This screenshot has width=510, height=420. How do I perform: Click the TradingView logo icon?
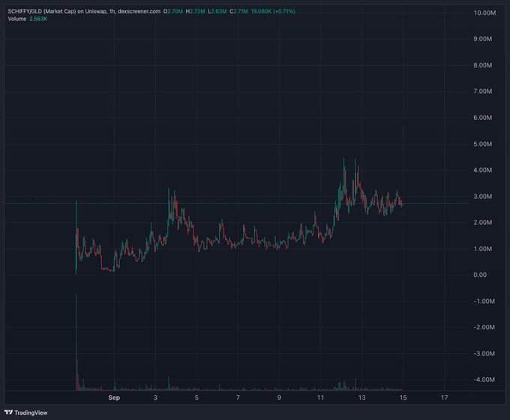click(8, 412)
